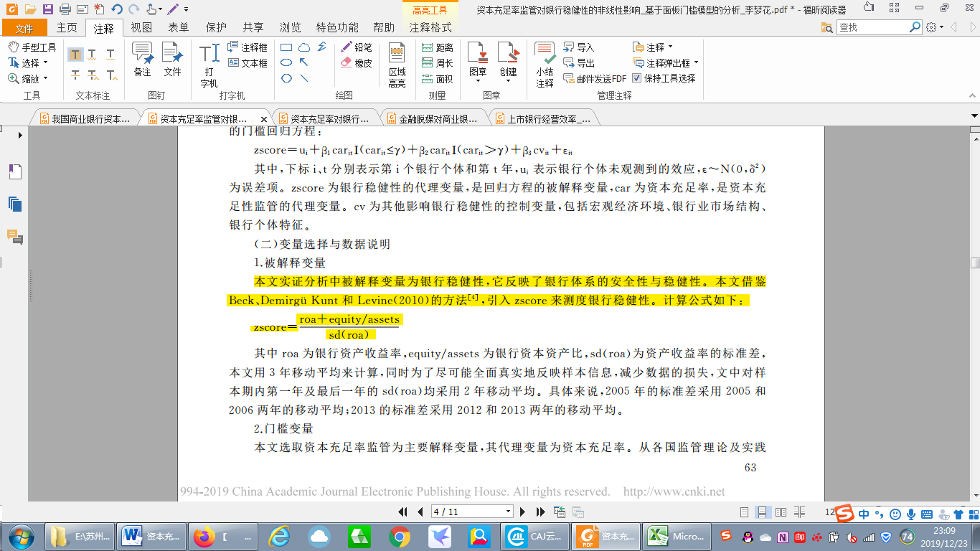This screenshot has height=551, width=980.
Task: Open the page number dropdown showing 4 / 11
Action: [x=508, y=512]
